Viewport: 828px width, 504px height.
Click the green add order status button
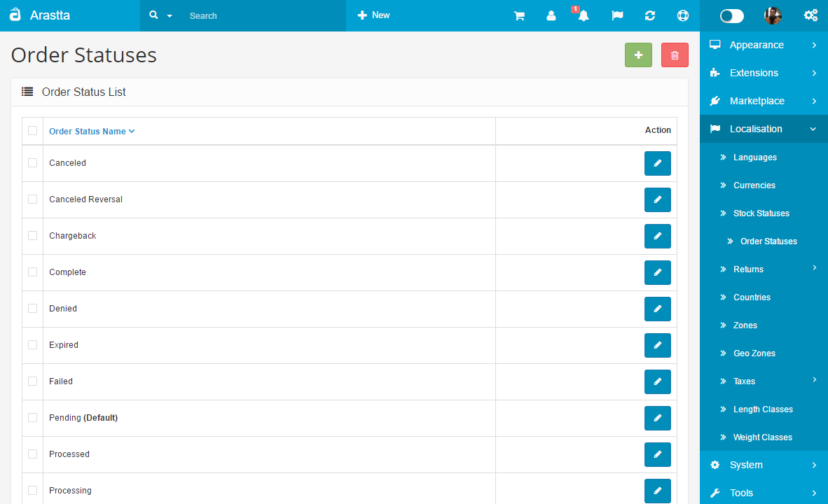[x=638, y=55]
